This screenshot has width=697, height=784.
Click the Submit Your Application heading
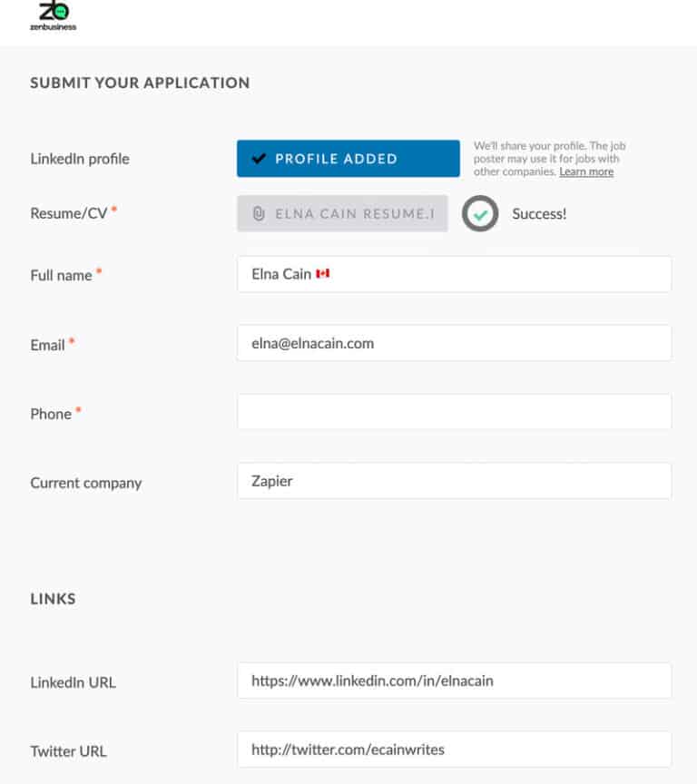tap(140, 83)
